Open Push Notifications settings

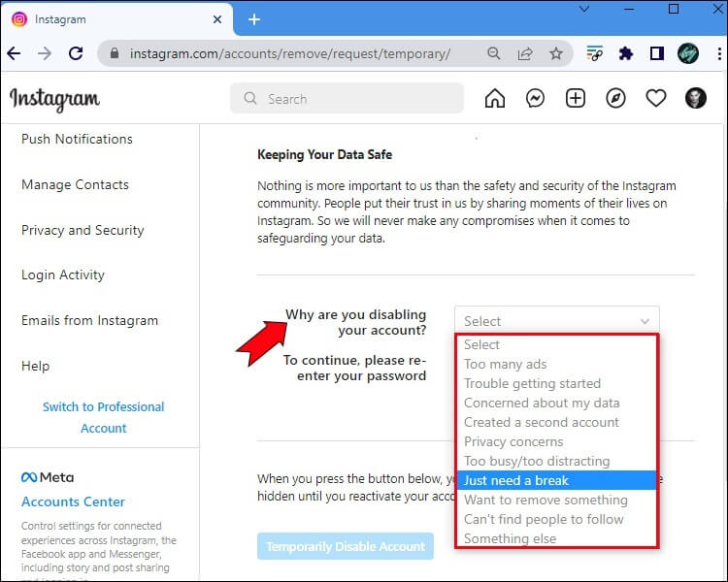tap(77, 140)
